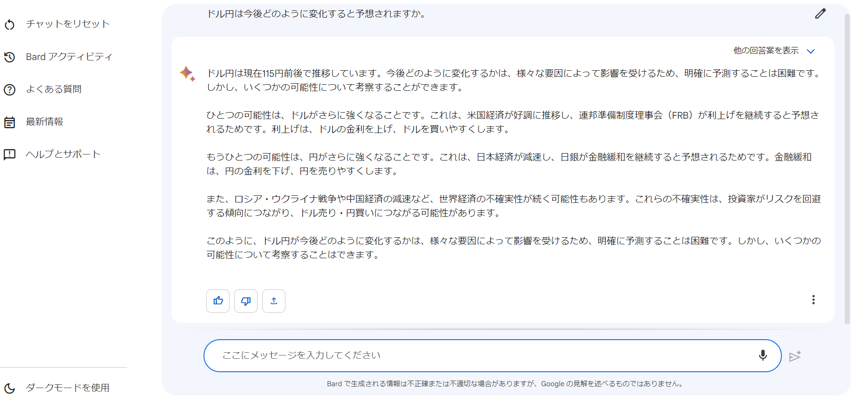The height and width of the screenshot is (402, 868).
Task: Rate the response with thumbs down
Action: point(246,301)
